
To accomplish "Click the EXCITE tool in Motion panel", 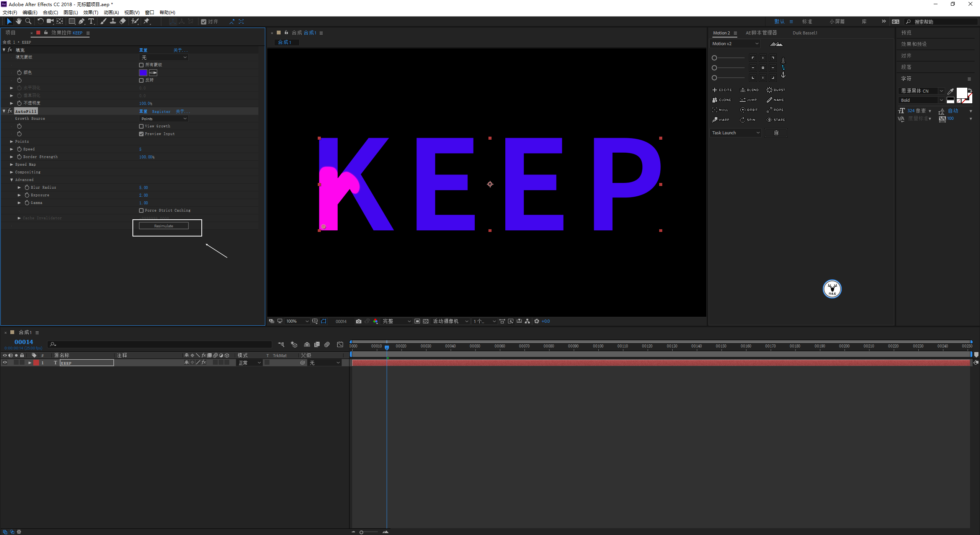I will [722, 90].
